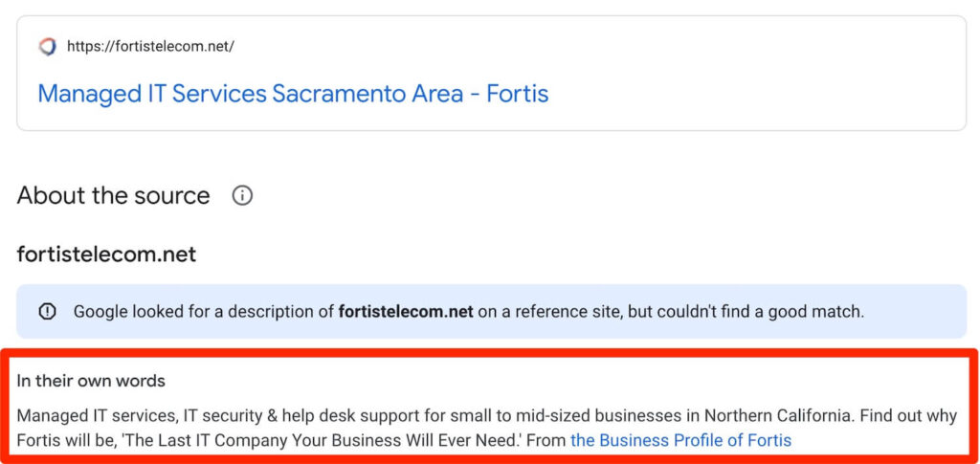Click the https://fortistelecom.net/ URL text
This screenshot has width=980, height=464.
tap(150, 46)
